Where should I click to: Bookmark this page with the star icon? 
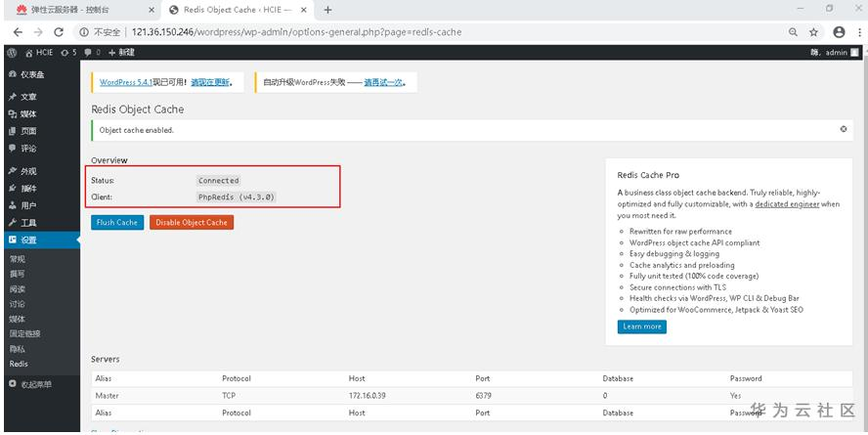coord(813,32)
